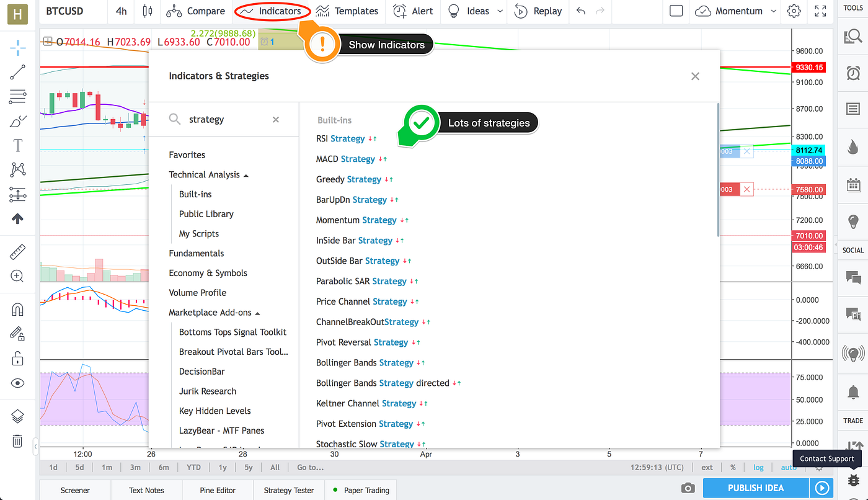Clear the strategy search text
This screenshot has height=500, width=868.
point(276,120)
